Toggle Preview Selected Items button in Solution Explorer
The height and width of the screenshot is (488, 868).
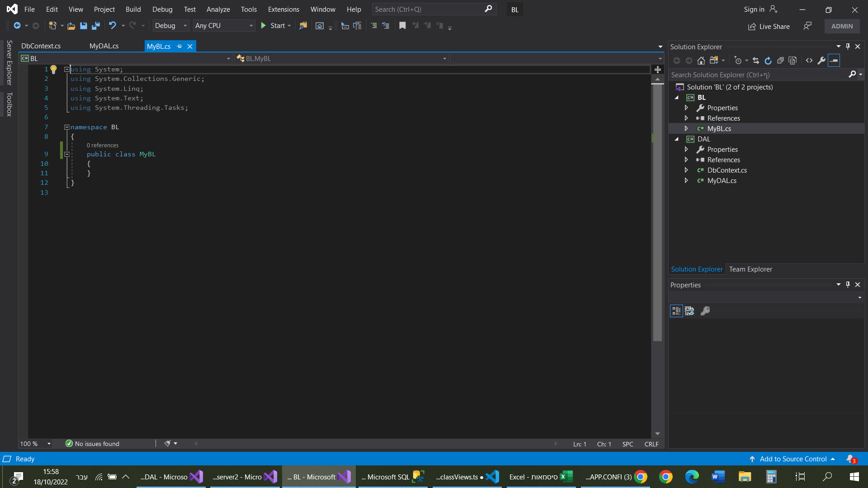pos(834,61)
